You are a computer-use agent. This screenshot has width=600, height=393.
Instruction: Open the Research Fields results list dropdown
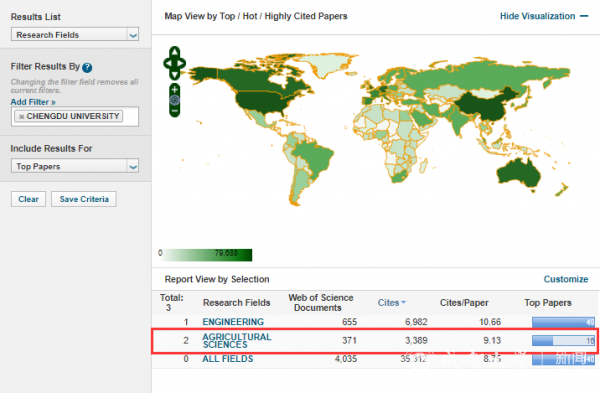point(75,34)
